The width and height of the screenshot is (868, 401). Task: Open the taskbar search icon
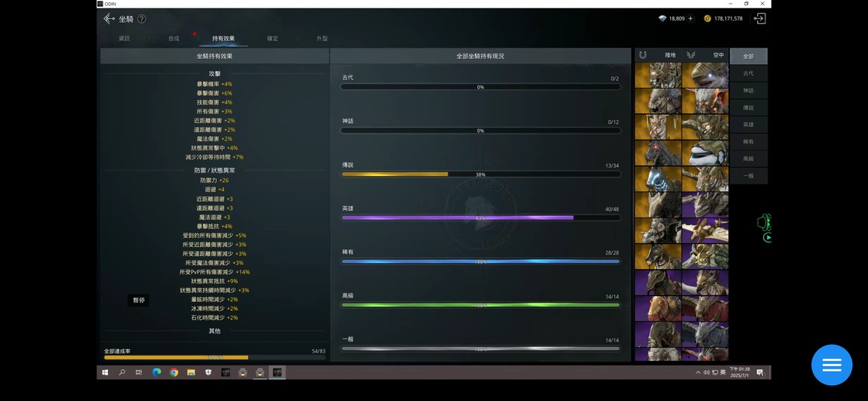pos(122,372)
